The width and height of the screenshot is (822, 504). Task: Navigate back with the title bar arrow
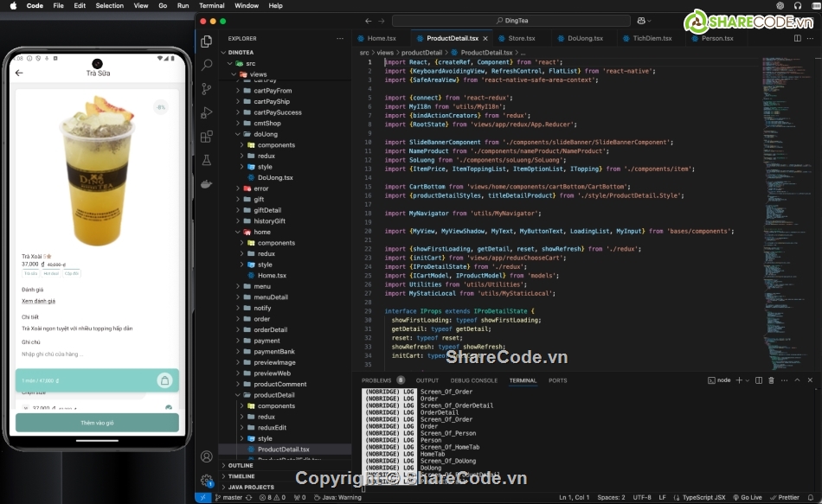coord(368,21)
